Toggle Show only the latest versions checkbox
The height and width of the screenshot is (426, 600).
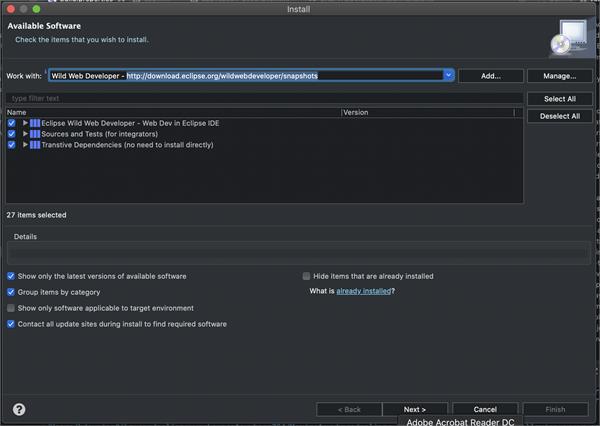coord(11,276)
